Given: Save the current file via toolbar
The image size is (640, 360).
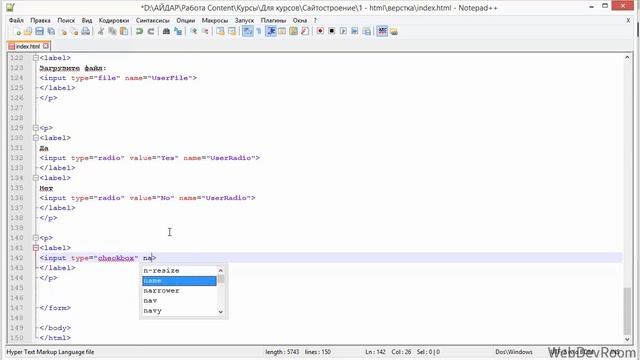Looking at the screenshot, I should (39, 31).
